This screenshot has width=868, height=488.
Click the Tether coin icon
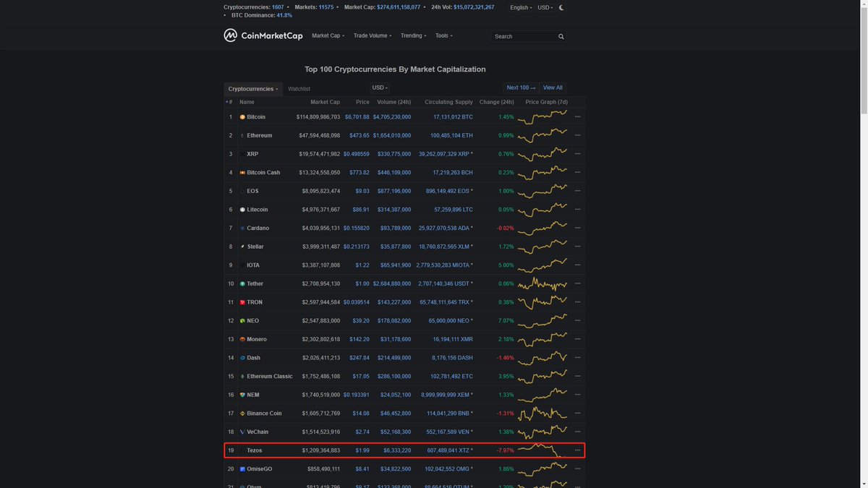[242, 283]
